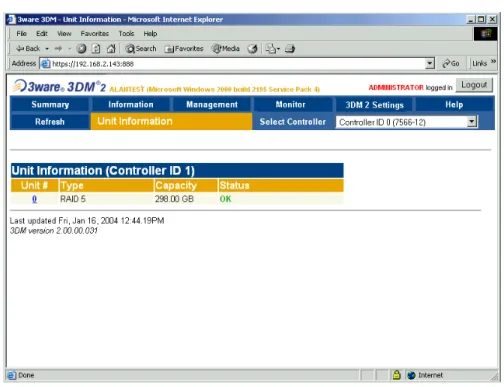Click the browser Refresh page icon
The width and height of the screenshot is (504, 387).
(x=96, y=49)
